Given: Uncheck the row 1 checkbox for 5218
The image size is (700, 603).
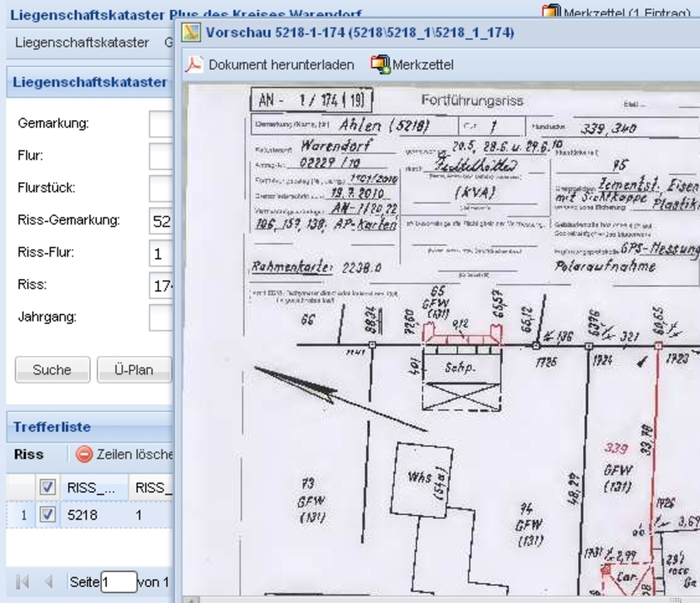Looking at the screenshot, I should [47, 517].
